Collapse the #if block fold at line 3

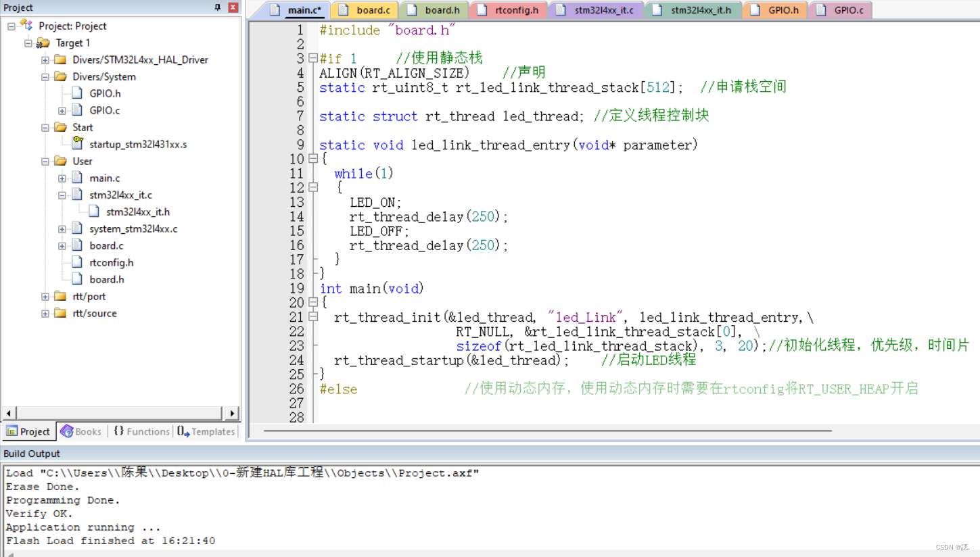[312, 58]
